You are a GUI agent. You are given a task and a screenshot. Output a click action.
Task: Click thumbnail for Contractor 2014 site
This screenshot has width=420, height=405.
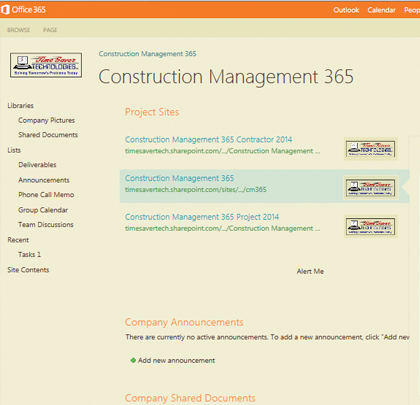click(371, 149)
